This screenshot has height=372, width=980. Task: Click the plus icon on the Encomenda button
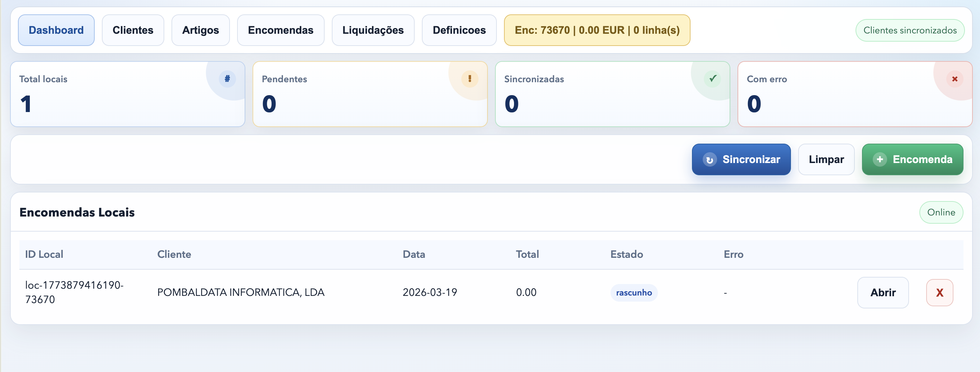[880, 159]
